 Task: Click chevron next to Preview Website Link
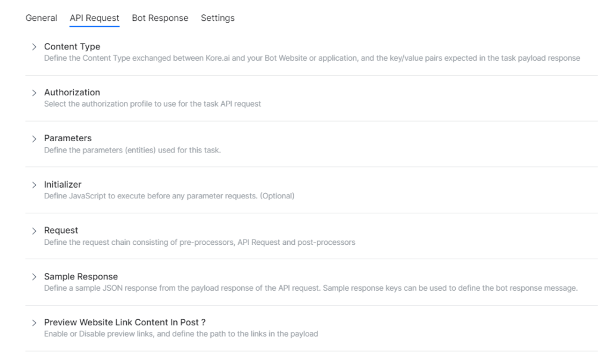(34, 322)
